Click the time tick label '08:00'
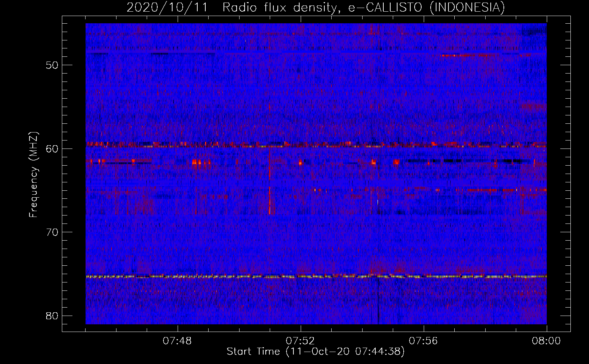The width and height of the screenshot is (589, 364). (546, 341)
